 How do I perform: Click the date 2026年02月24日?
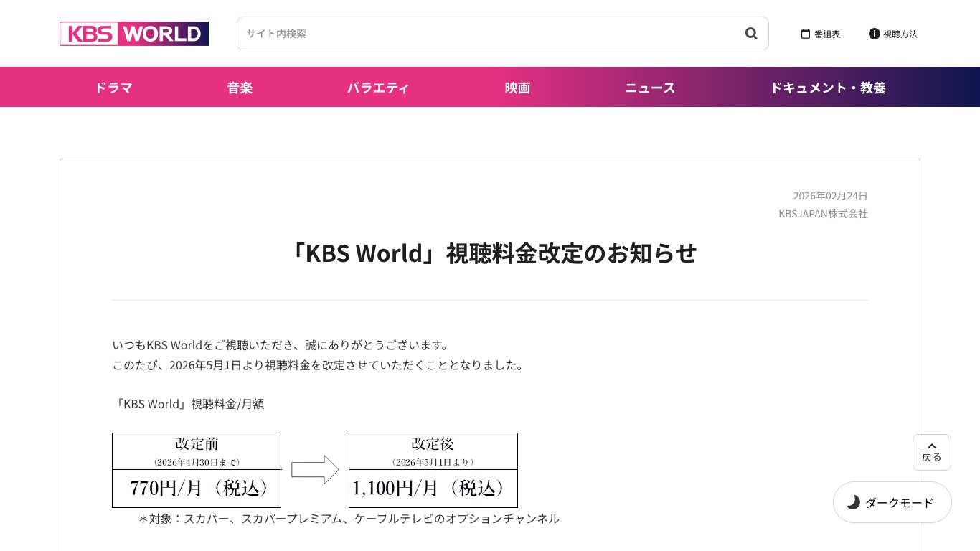coord(830,196)
